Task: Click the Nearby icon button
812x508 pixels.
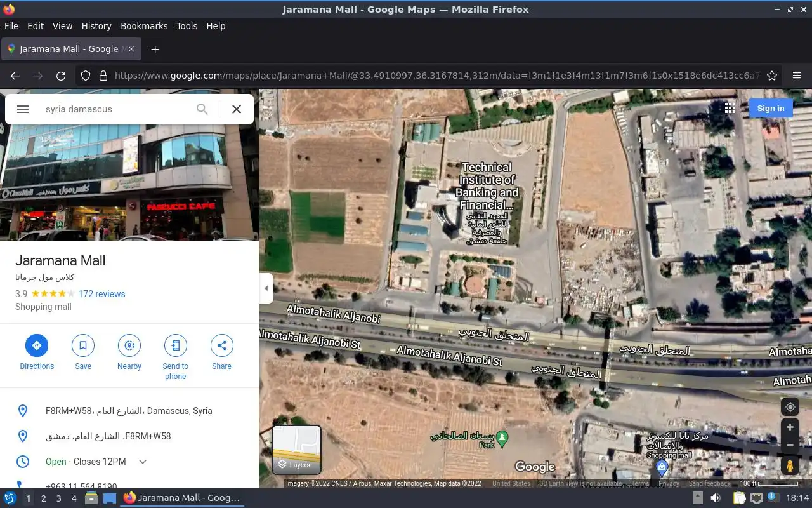Action: pos(129,345)
